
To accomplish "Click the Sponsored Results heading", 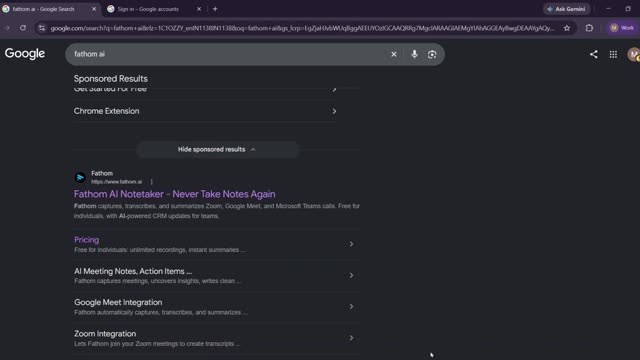I will pos(111,79).
